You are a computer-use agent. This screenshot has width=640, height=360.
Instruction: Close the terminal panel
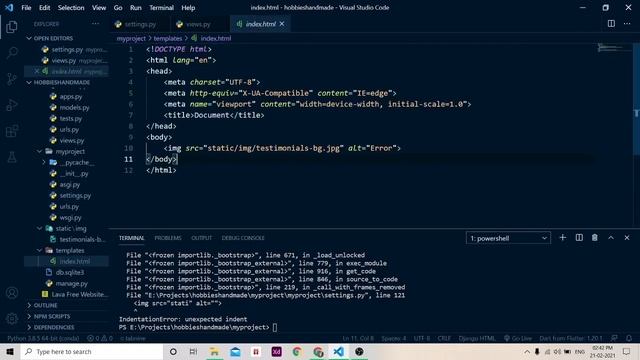pos(627,238)
